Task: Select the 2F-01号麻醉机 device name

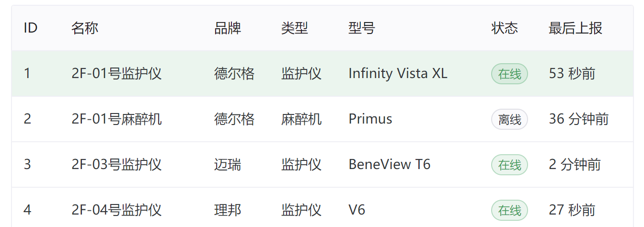Action: click(x=116, y=119)
